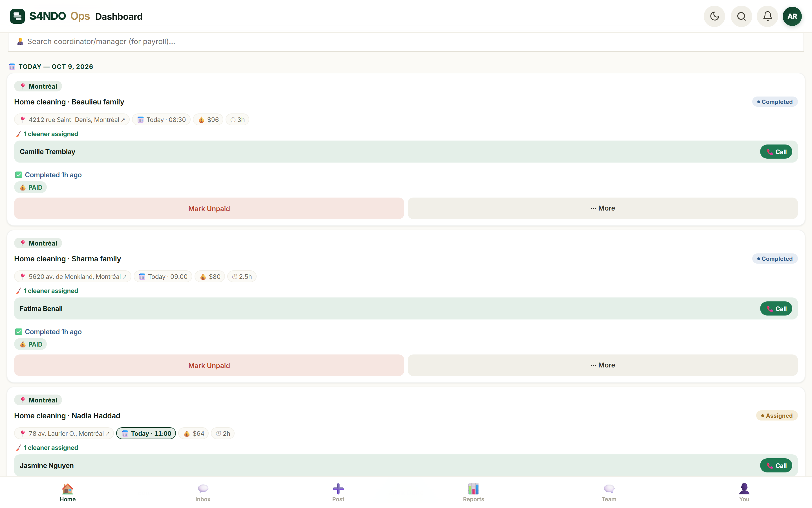Open the Reports tab
The image size is (812, 508).
(473, 492)
